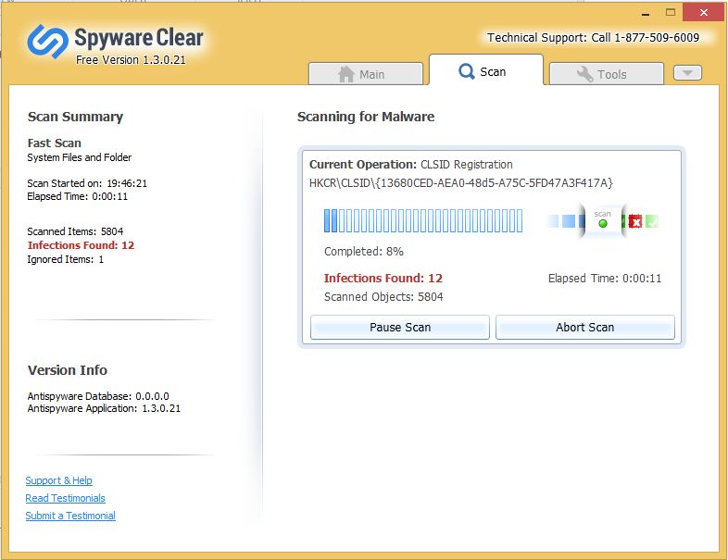
Task: Click the Technical Support phone number text
Action: [593, 38]
